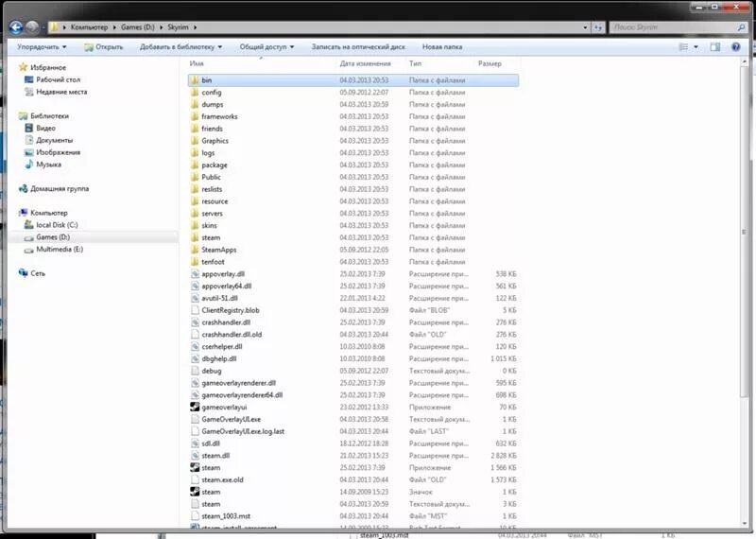Open address bar history dropdown arrow
The height and width of the screenshot is (539, 756).
(585, 27)
